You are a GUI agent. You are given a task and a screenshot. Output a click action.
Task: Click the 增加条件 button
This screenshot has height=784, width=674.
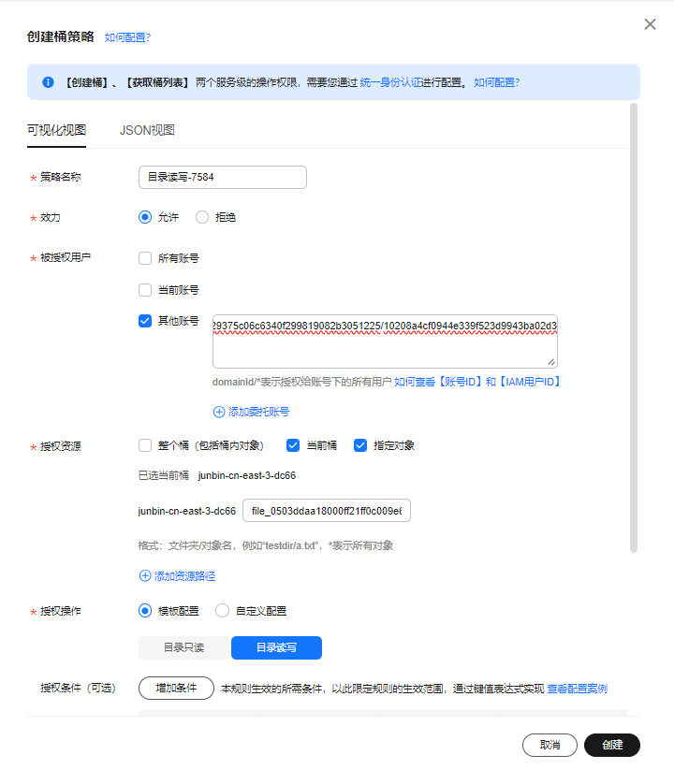click(x=176, y=689)
